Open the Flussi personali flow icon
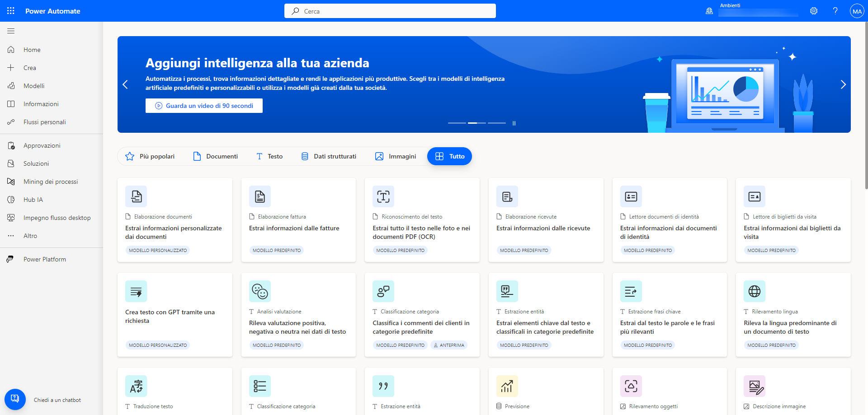868x415 pixels. 11,122
